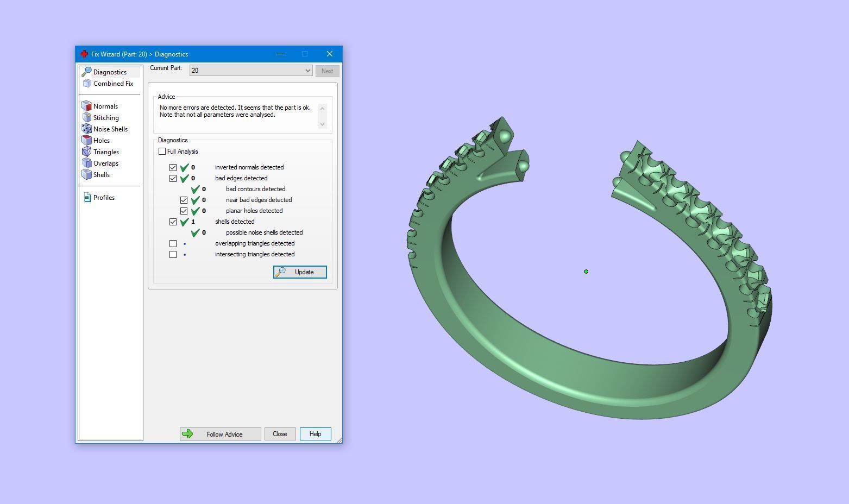Select the Triangles fix icon
The height and width of the screenshot is (504, 849).
pyautogui.click(x=86, y=152)
